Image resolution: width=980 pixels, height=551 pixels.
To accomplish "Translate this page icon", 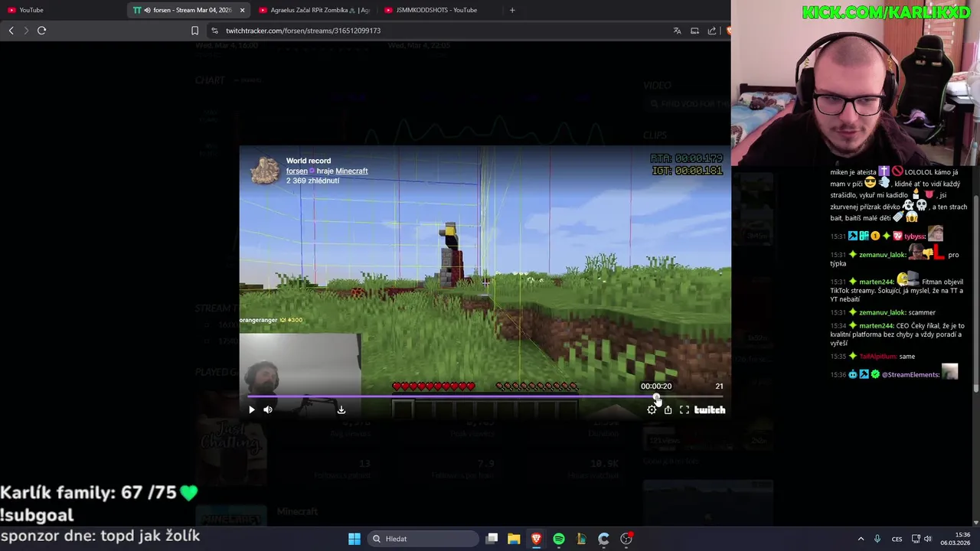I will pos(677,31).
